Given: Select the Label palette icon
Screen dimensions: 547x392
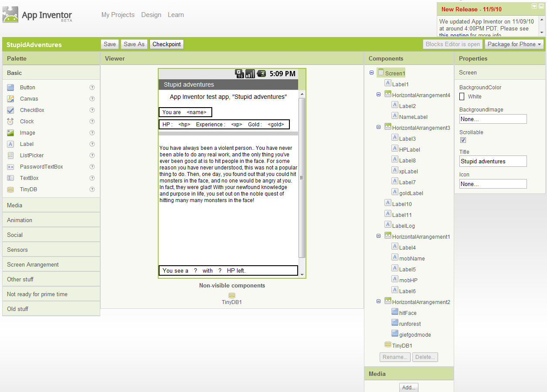Looking at the screenshot, I should pyautogui.click(x=10, y=144).
